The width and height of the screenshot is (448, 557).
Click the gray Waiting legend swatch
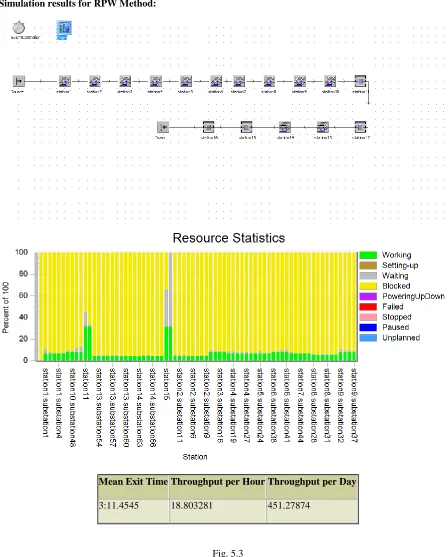[368, 276]
